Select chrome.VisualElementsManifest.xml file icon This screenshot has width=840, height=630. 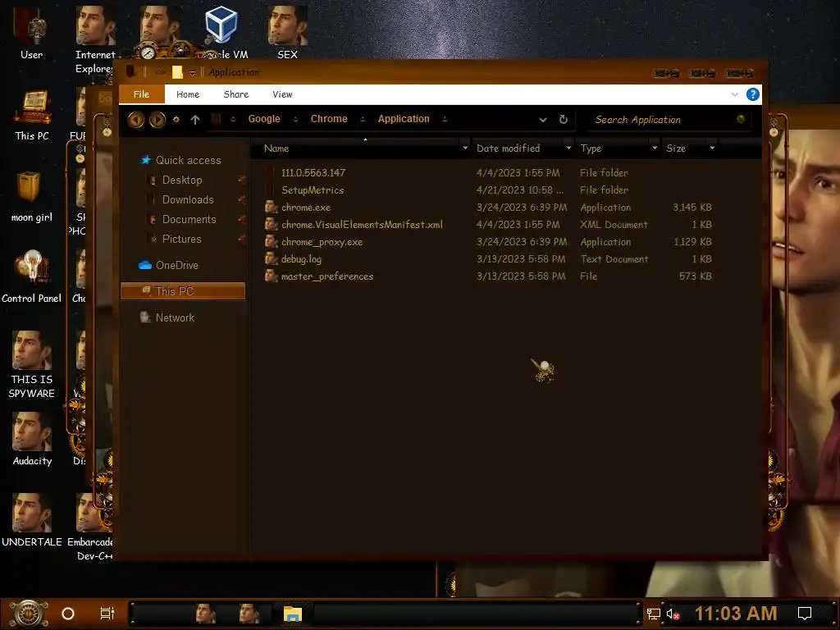271,225
